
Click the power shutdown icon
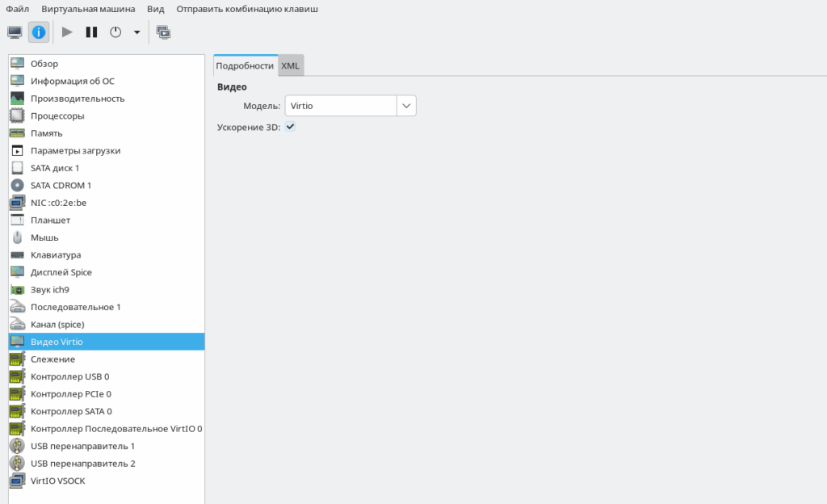tap(115, 32)
